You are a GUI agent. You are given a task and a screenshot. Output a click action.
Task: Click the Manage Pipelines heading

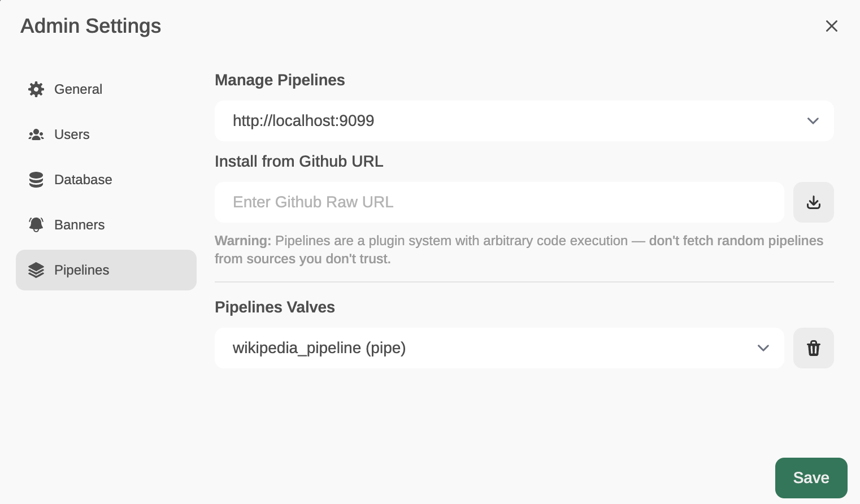[x=280, y=80]
